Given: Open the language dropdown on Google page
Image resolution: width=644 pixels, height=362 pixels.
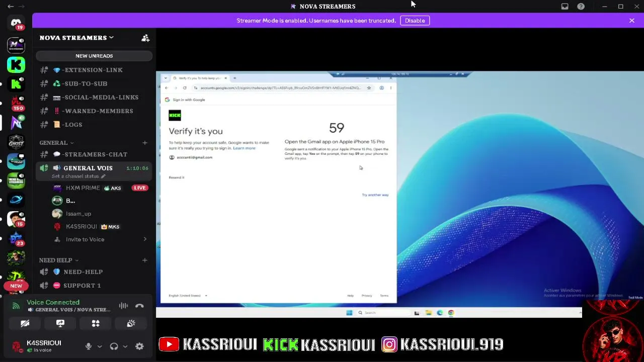Looking at the screenshot, I should click(x=188, y=296).
